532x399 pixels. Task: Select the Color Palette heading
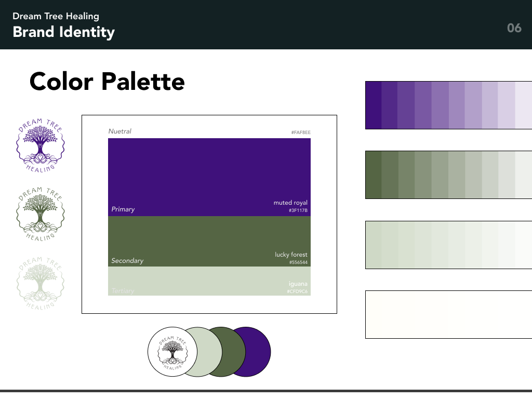(x=107, y=82)
